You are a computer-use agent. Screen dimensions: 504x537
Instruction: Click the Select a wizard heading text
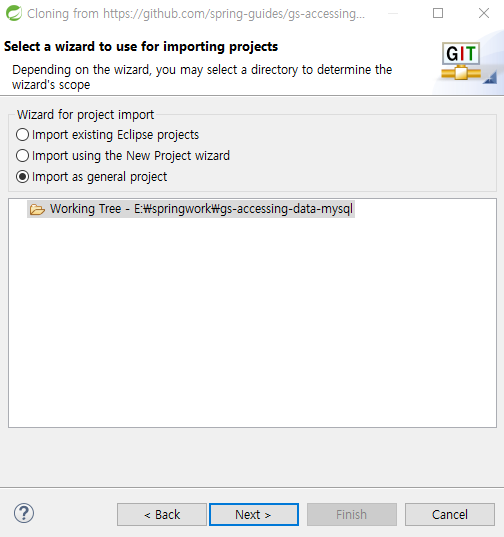[x=141, y=47]
